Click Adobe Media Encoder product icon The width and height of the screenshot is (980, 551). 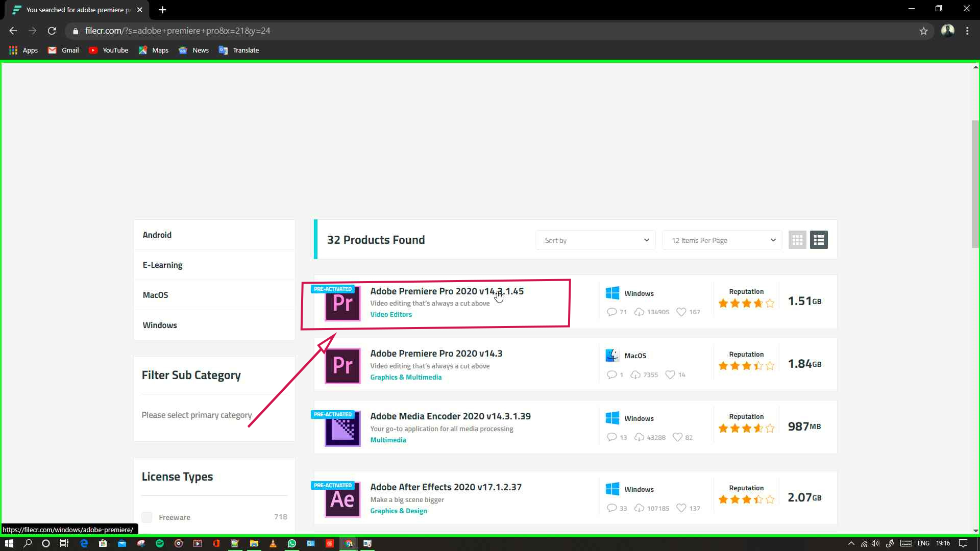(342, 429)
